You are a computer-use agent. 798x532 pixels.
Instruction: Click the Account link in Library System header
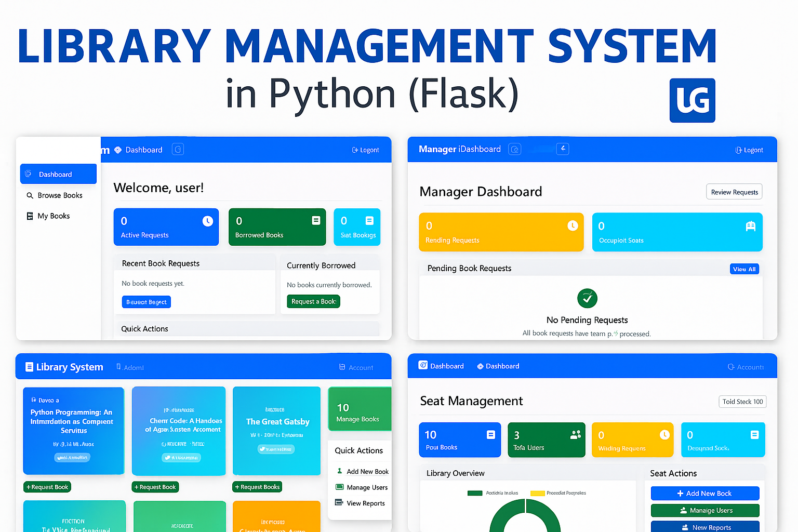[356, 367]
